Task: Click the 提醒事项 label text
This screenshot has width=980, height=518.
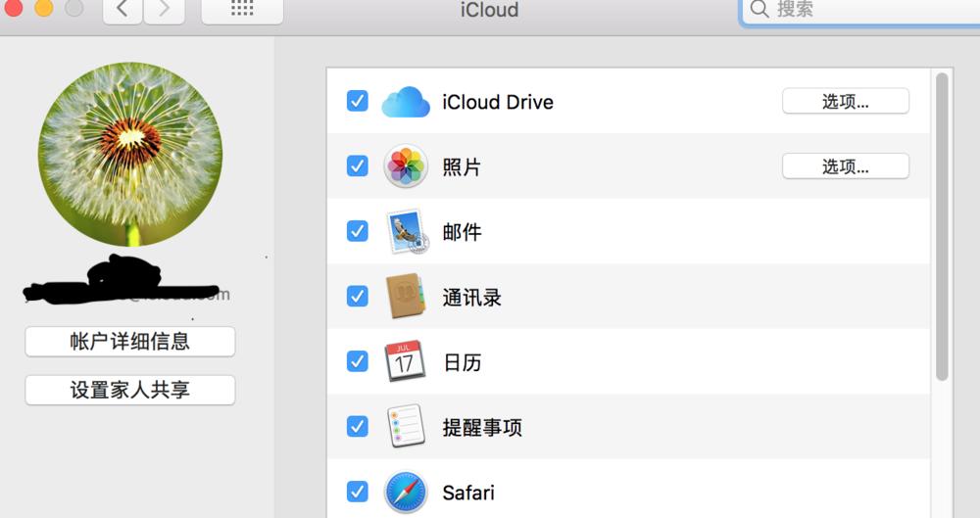Action: coord(482,427)
